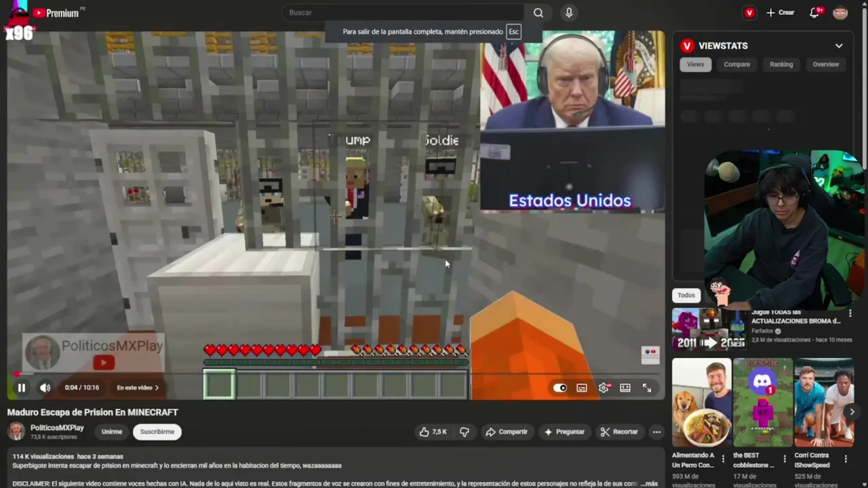This screenshot has height=488, width=868.
Task: Open options for 'the BEST cobblestone' short
Action: tap(785, 459)
